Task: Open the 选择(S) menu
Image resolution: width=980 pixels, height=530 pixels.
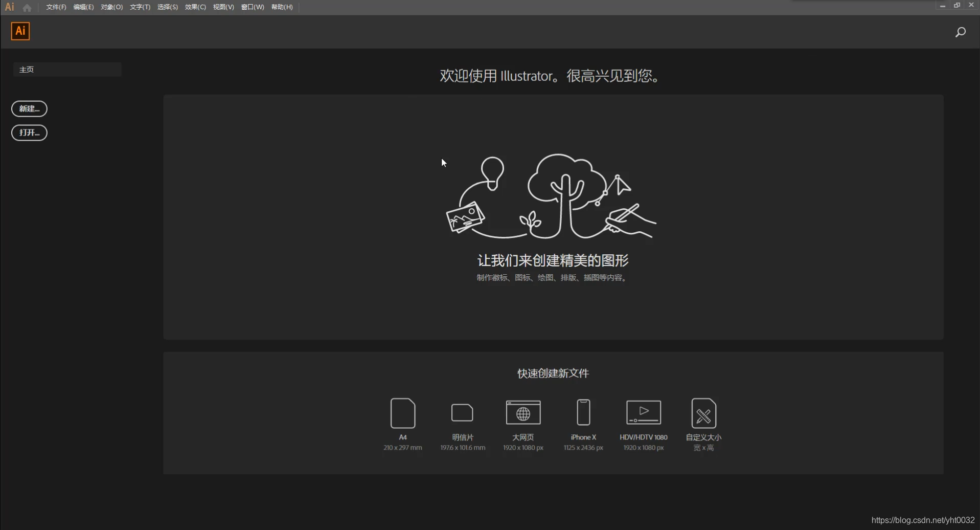Action: tap(167, 7)
